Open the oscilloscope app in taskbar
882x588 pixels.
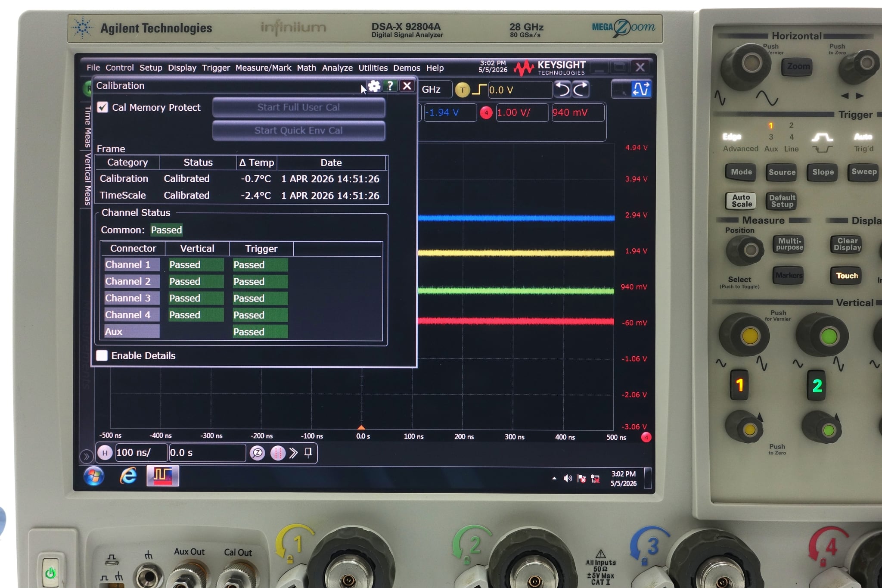(x=163, y=476)
